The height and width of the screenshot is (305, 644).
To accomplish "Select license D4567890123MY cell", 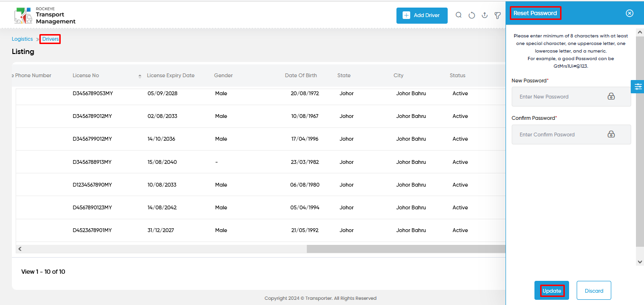I will click(92, 208).
